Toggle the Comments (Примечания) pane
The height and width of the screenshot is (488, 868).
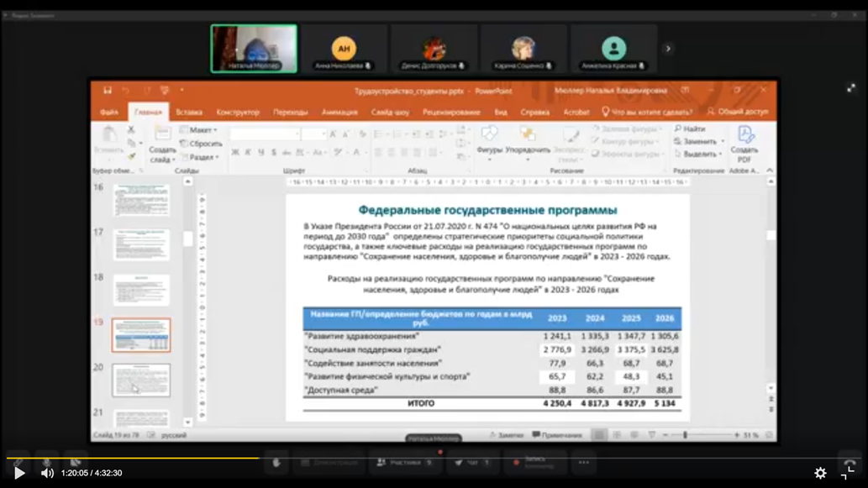point(556,435)
